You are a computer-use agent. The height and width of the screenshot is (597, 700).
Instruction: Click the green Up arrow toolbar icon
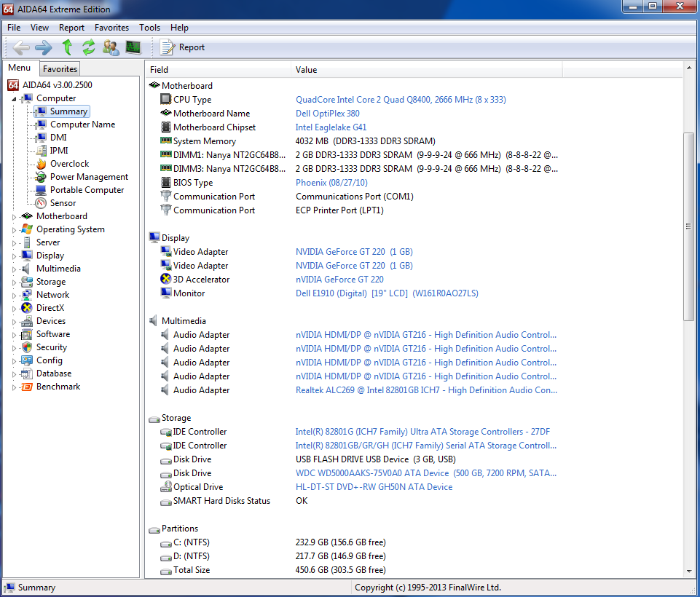67,47
